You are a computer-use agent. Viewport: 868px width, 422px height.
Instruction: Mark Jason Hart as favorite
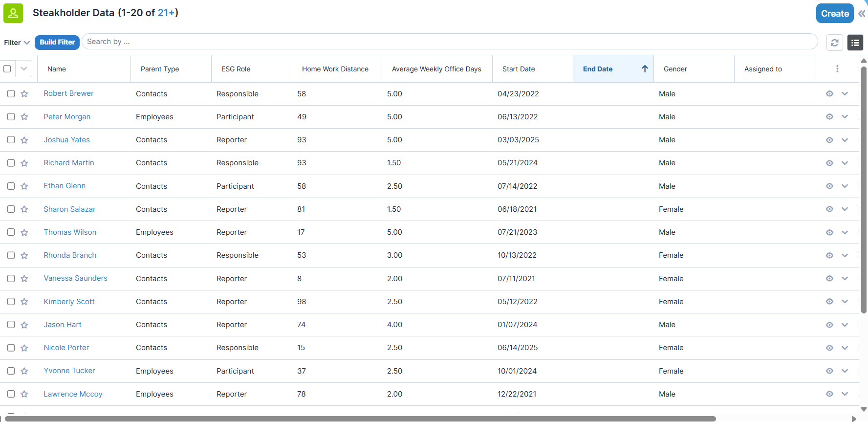pyautogui.click(x=24, y=325)
